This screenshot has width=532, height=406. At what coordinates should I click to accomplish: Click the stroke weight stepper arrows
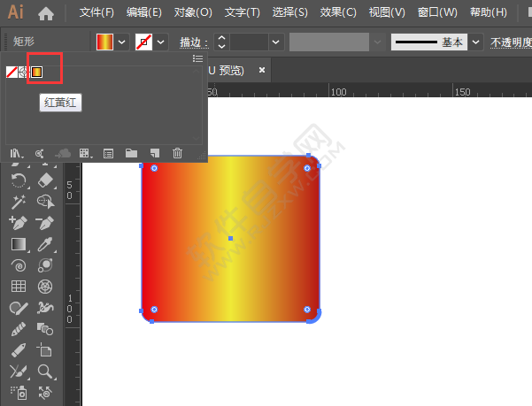pos(221,42)
